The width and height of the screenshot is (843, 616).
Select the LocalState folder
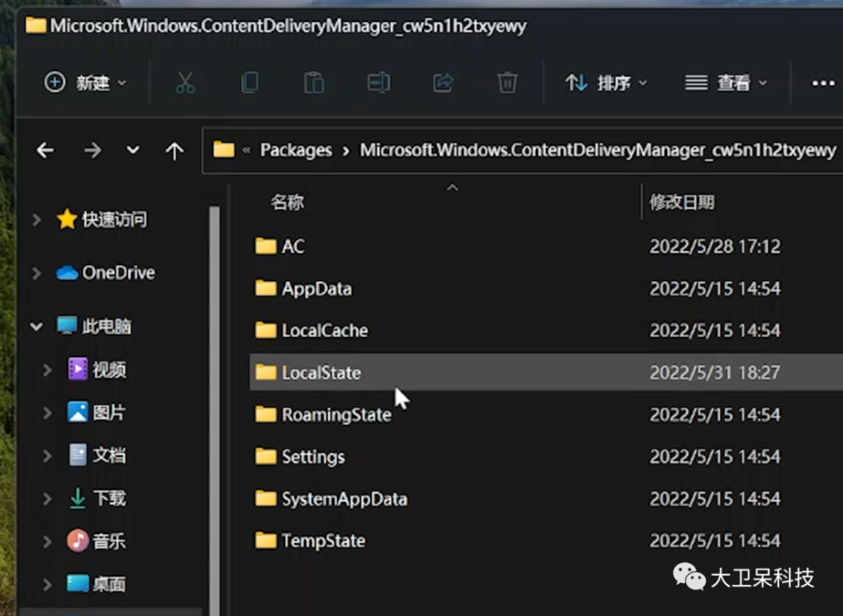click(321, 372)
